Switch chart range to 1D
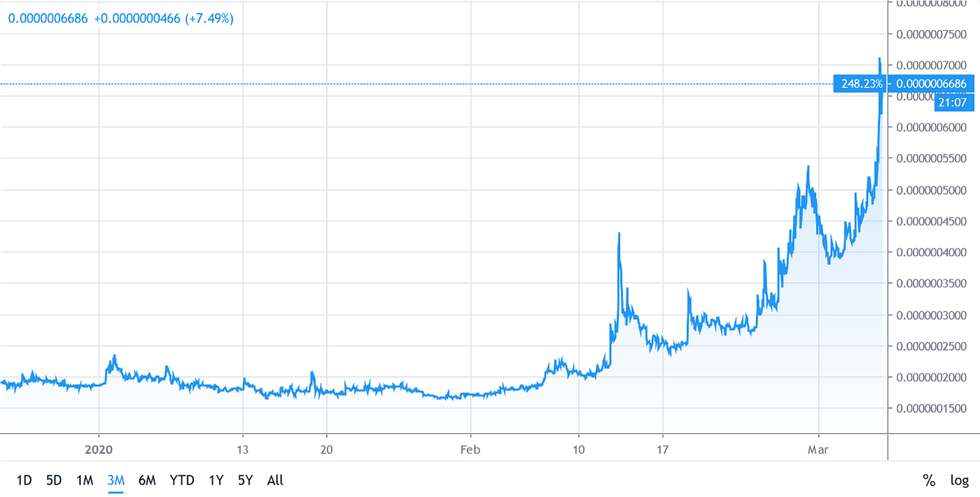 click(24, 481)
